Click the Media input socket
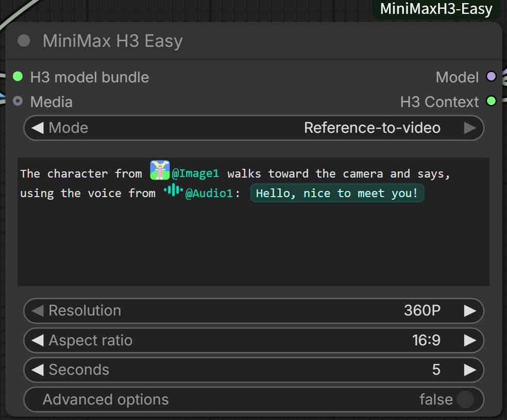Screen dimensions: 507x420 [x=18, y=101]
